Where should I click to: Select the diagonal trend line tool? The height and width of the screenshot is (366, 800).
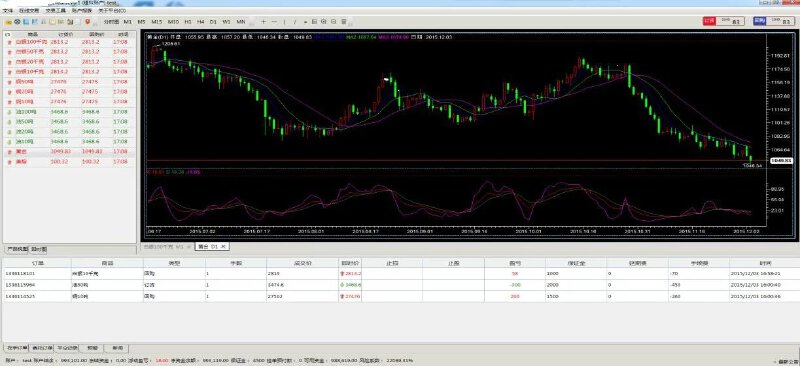pos(296,22)
